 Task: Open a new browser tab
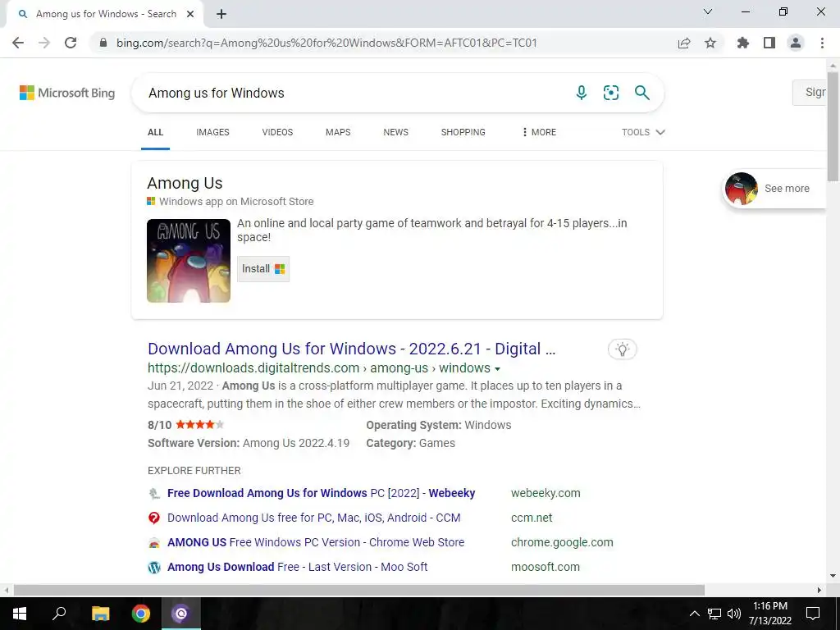click(221, 15)
